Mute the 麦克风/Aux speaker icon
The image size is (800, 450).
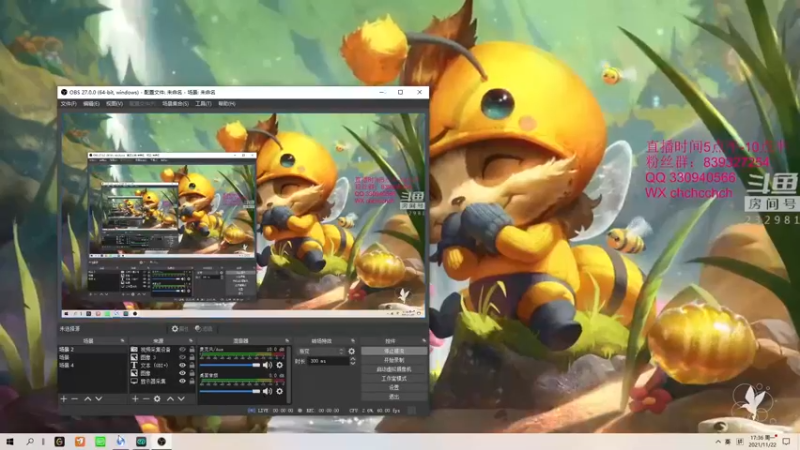coord(267,365)
